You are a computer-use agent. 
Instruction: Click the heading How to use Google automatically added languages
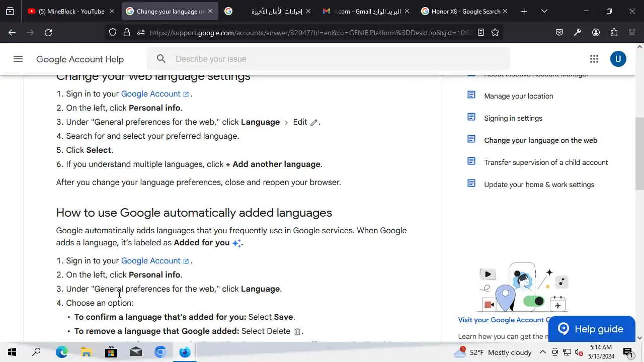click(x=194, y=213)
